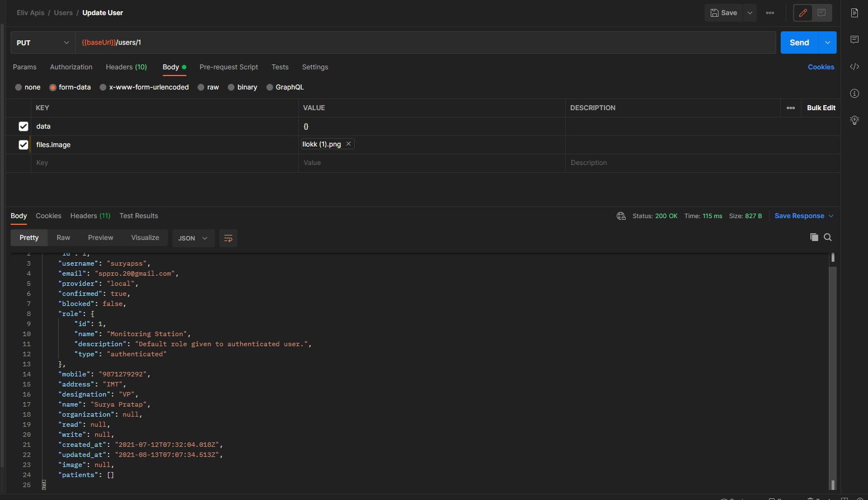Open Cookies management via Cookies link
Screen dimensions: 868x500
click(x=821, y=67)
